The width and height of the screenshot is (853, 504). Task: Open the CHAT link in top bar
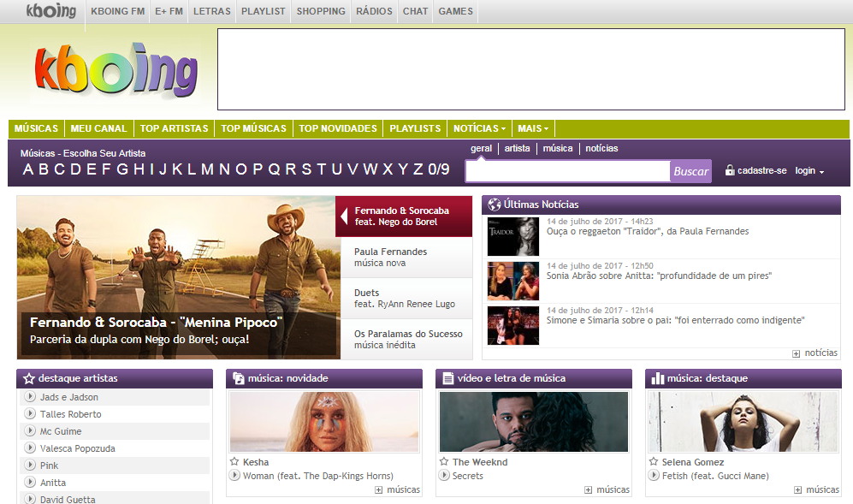(x=415, y=11)
